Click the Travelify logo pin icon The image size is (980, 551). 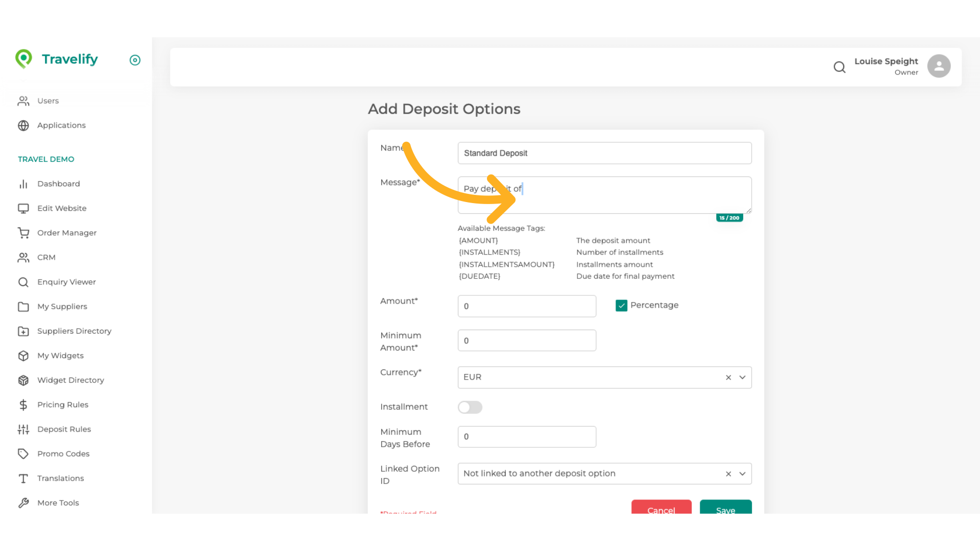[24, 59]
